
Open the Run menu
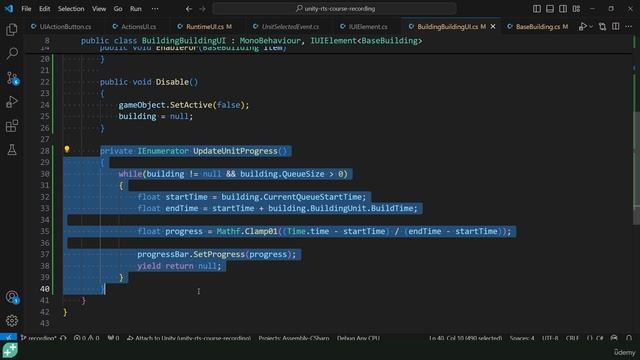click(x=136, y=9)
